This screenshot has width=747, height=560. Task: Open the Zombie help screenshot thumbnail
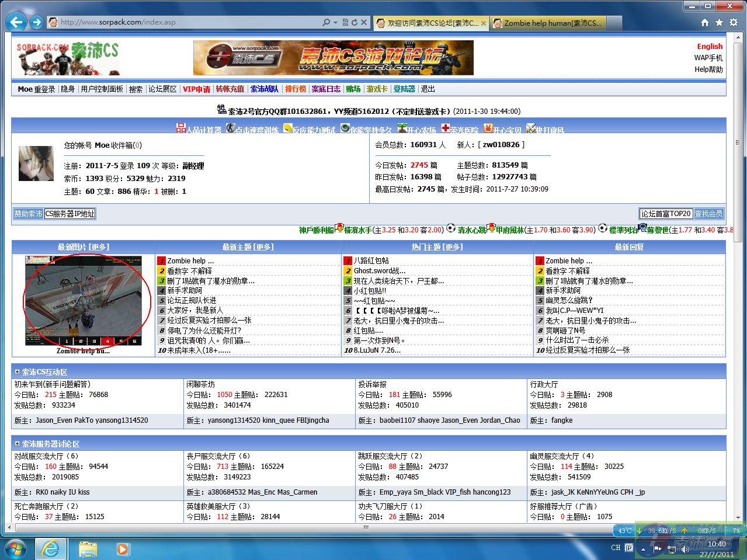click(x=83, y=300)
